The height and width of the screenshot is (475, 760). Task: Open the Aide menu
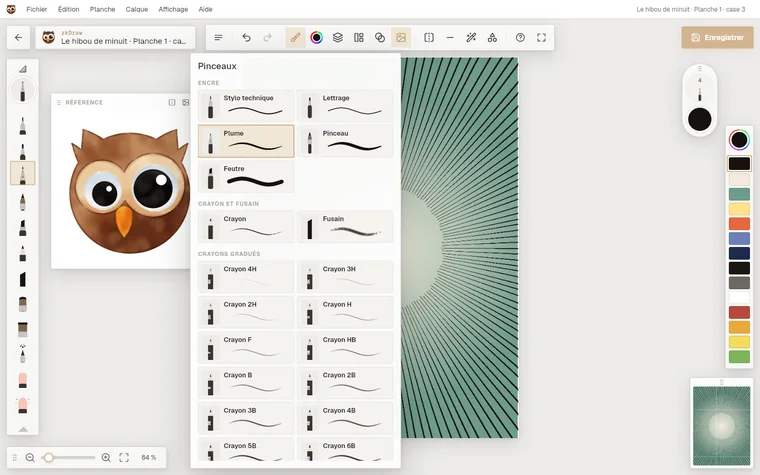pos(206,9)
